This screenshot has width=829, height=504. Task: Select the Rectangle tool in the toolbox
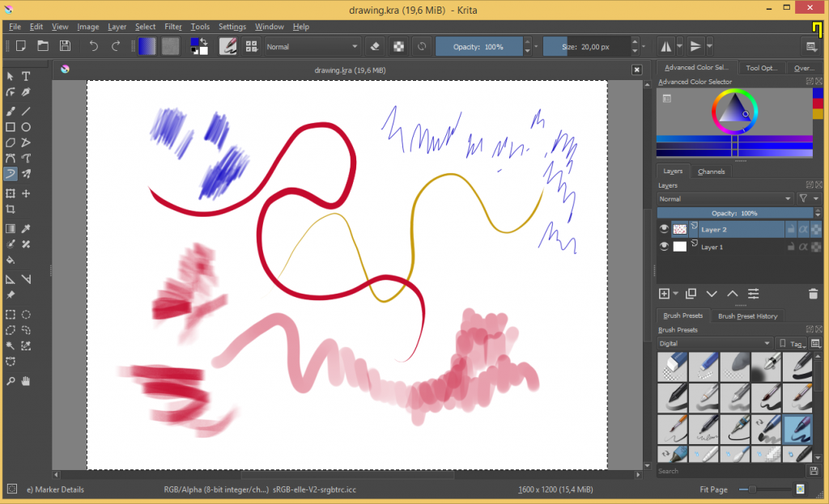click(x=11, y=127)
